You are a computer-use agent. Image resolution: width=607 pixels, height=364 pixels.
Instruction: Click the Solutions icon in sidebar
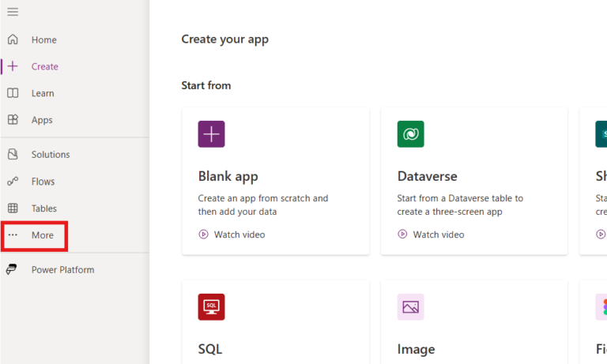click(x=13, y=155)
